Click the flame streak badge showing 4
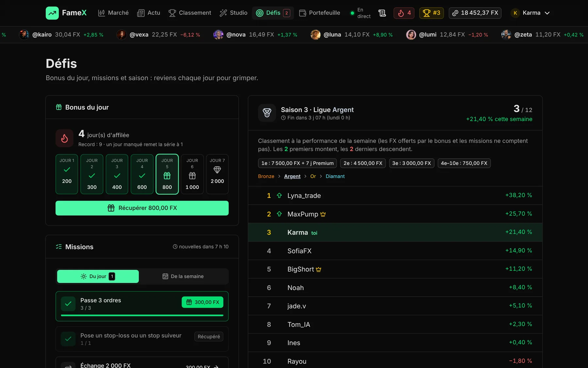Image resolution: width=588 pixels, height=368 pixels. click(x=404, y=13)
